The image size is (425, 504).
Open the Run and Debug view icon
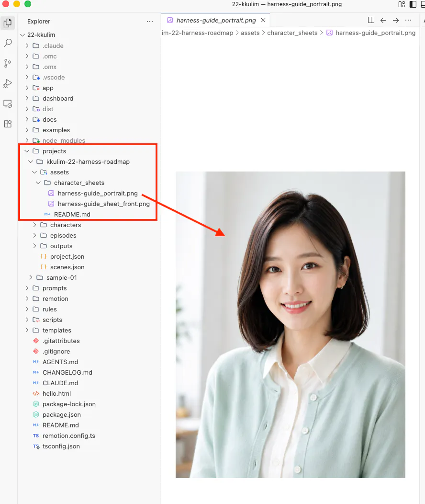tap(8, 83)
